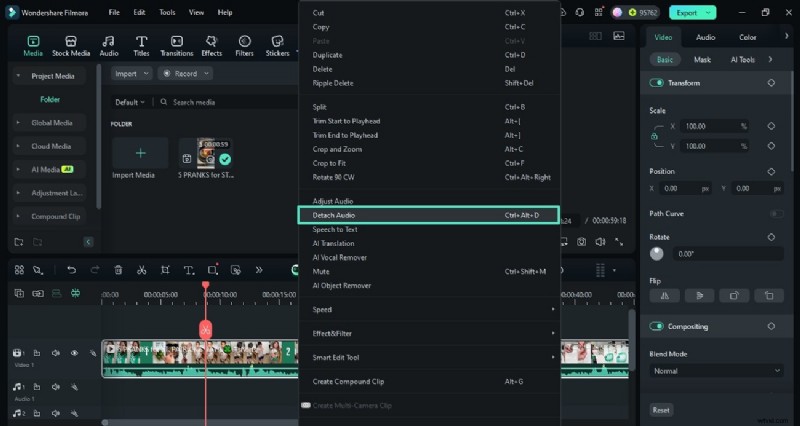800x426 pixels.
Task: Click the new folder icon below media tree
Action: [x=19, y=242]
